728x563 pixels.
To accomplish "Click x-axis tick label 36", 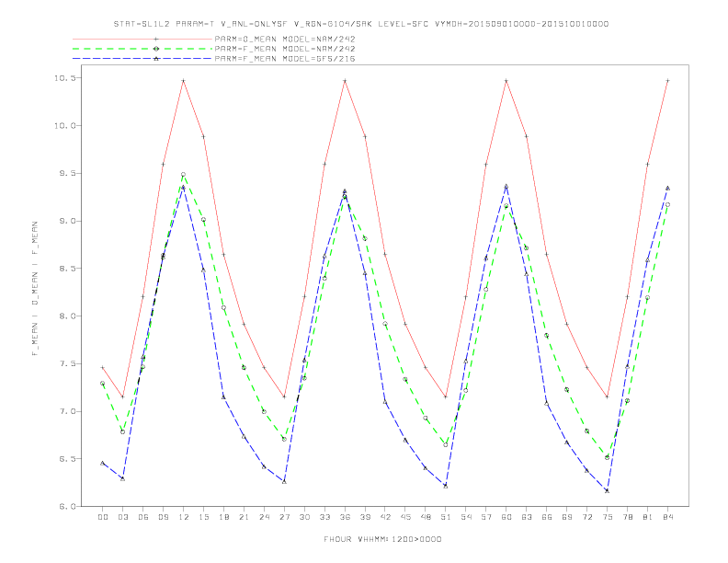I will [345, 517].
